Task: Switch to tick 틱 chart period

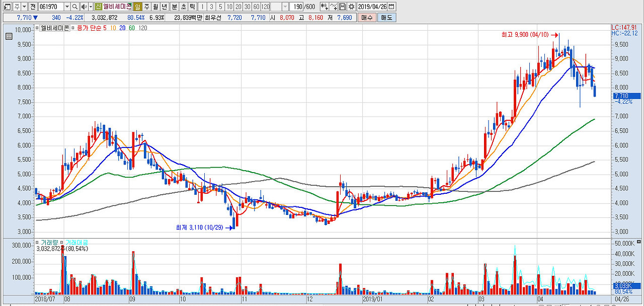Action: point(192,7)
